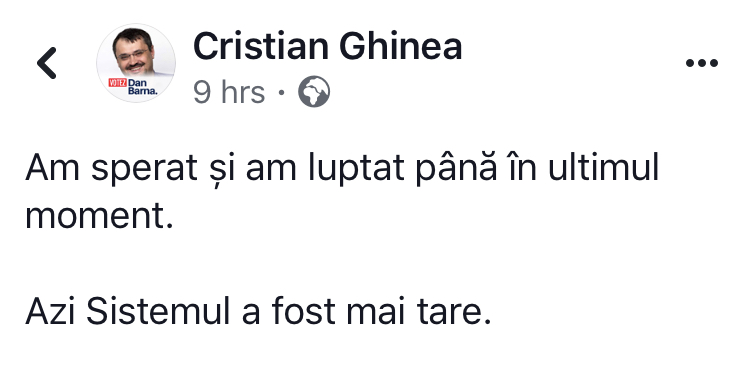Click the post line starting "Am sperat"
The image size is (750, 379).
click(x=342, y=168)
